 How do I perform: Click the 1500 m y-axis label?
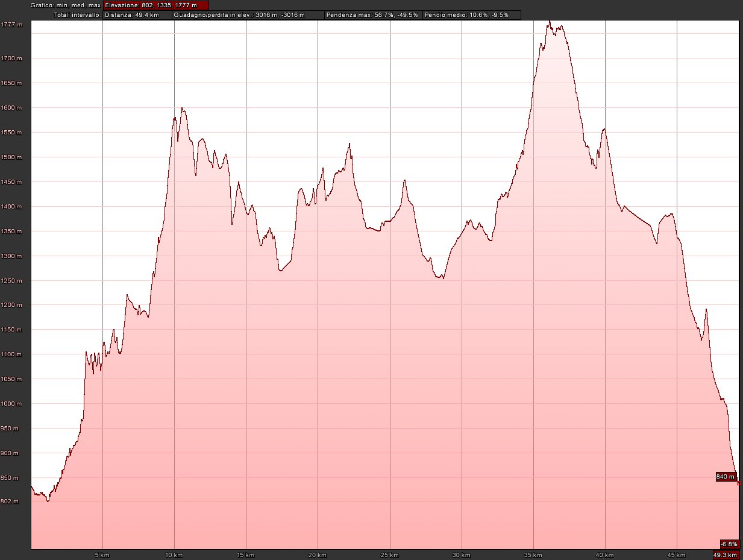12,157
